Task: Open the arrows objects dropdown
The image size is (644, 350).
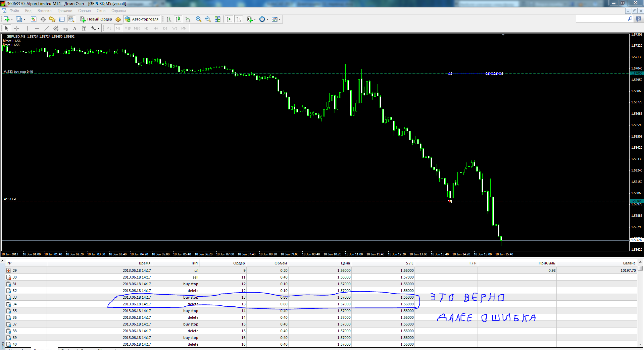Action: 95,28
